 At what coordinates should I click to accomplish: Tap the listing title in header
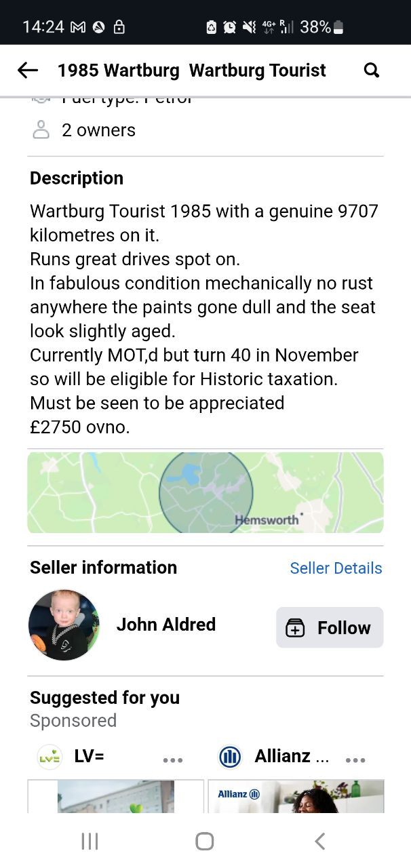click(x=192, y=70)
